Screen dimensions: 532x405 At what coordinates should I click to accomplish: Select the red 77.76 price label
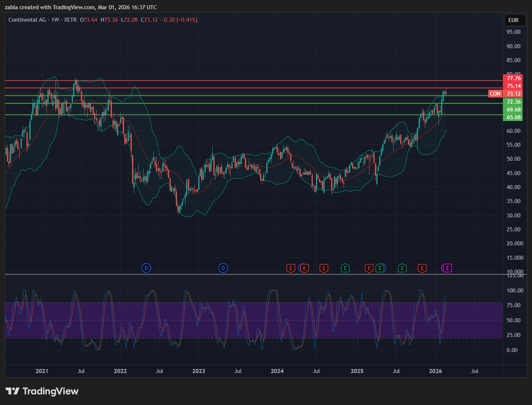tap(513, 78)
